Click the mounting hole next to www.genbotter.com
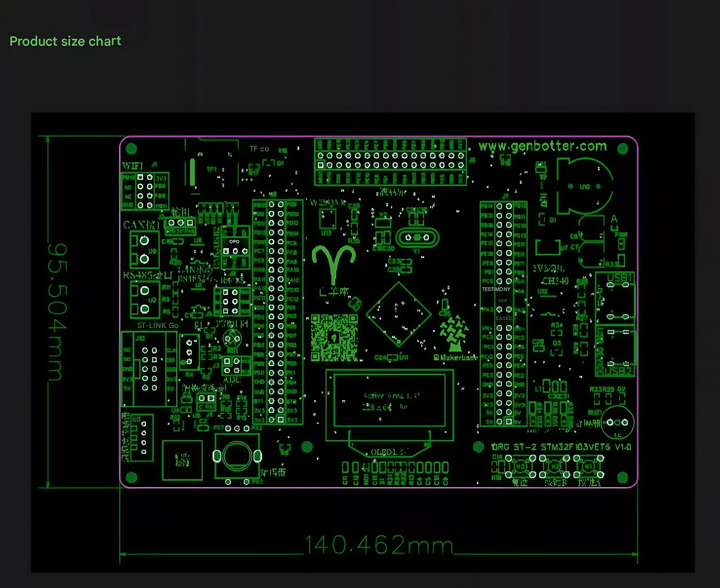720x588 pixels. (622, 149)
